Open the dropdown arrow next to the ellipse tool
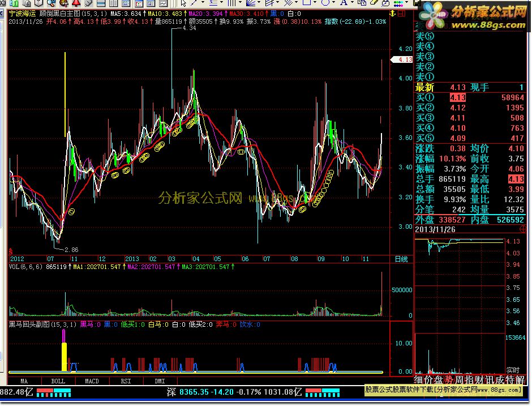Screen dimensions: 532x406 click(x=334, y=3)
